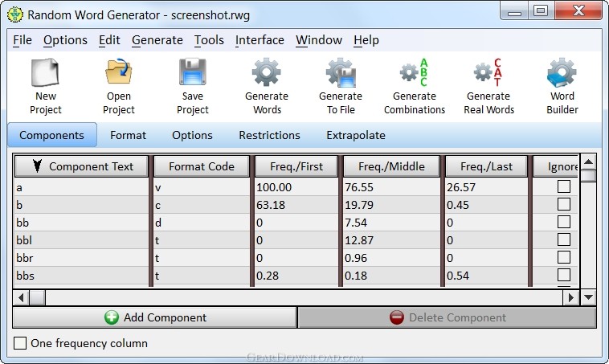Open the Word Builder tool icon
The height and width of the screenshot is (364, 609).
point(562,72)
